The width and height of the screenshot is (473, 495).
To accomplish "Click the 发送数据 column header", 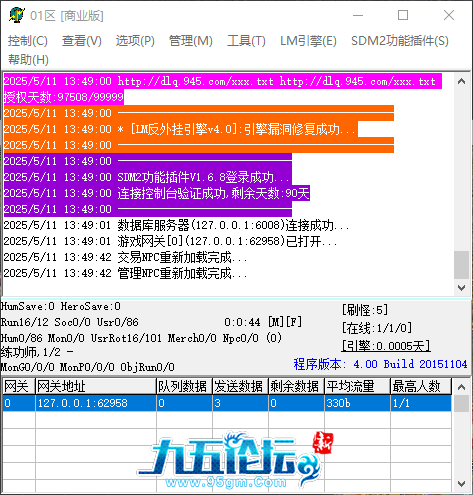I will (x=240, y=386).
